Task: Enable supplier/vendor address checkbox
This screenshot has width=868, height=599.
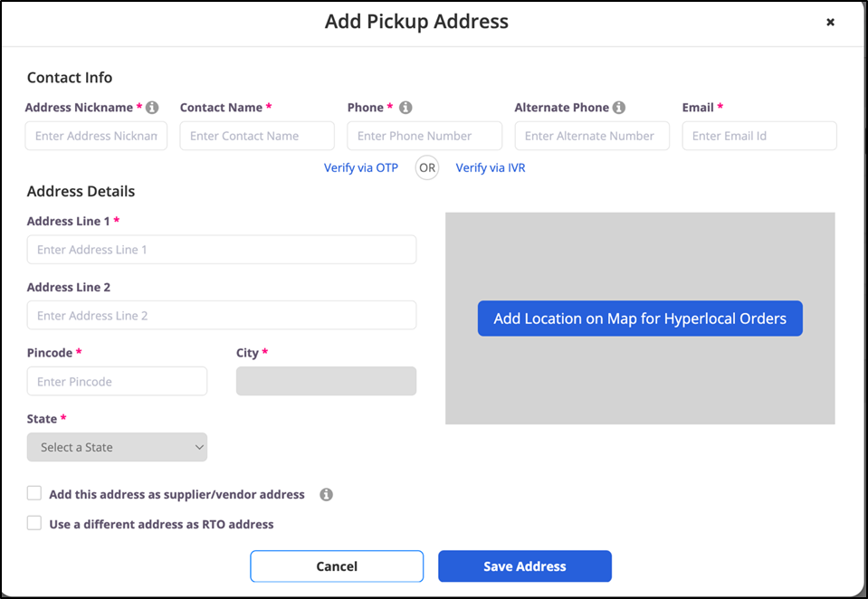Action: (34, 494)
